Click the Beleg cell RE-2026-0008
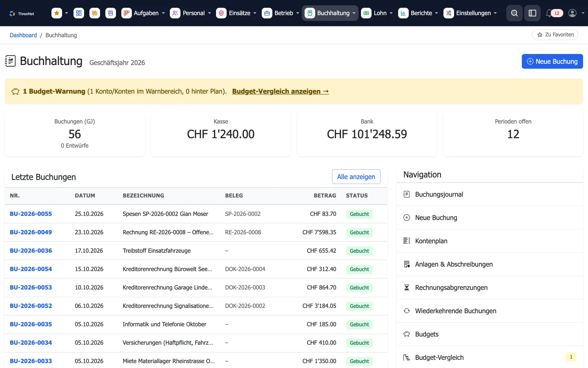This screenshot has width=588, height=368. (x=243, y=232)
